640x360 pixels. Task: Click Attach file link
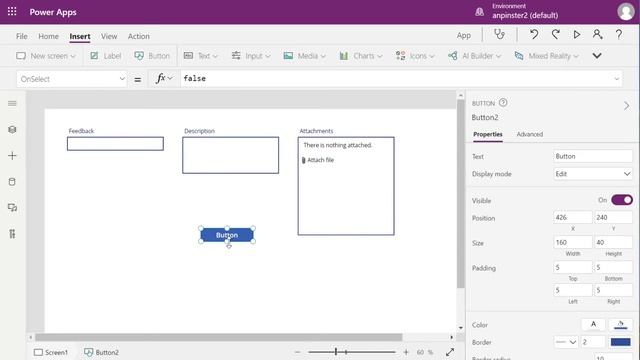[x=318, y=160]
